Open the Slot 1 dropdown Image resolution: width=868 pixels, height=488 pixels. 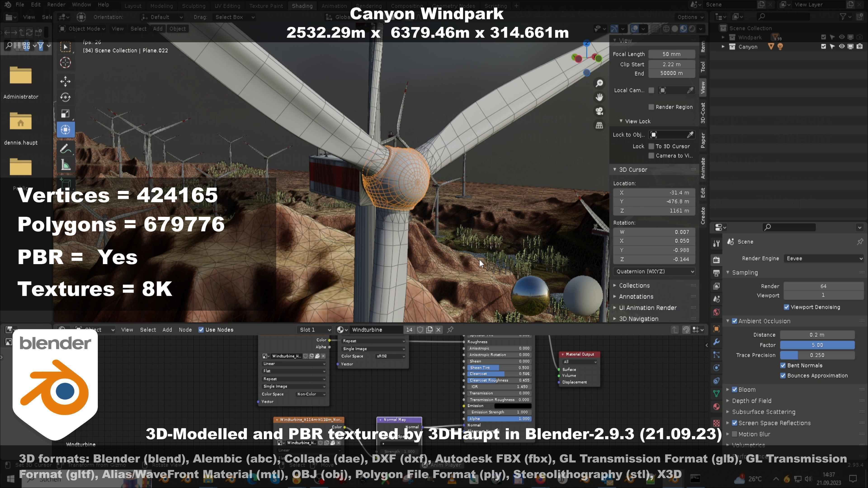pyautogui.click(x=315, y=330)
